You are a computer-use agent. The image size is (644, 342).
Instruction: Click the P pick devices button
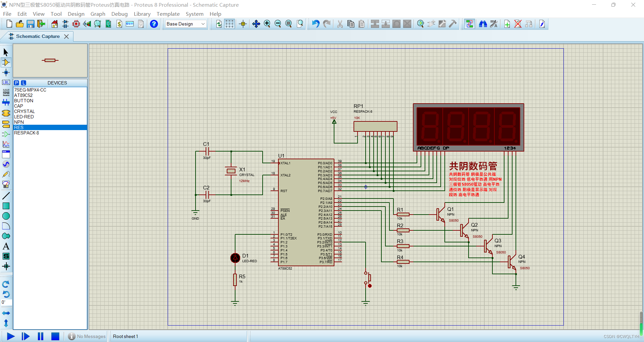click(x=17, y=83)
